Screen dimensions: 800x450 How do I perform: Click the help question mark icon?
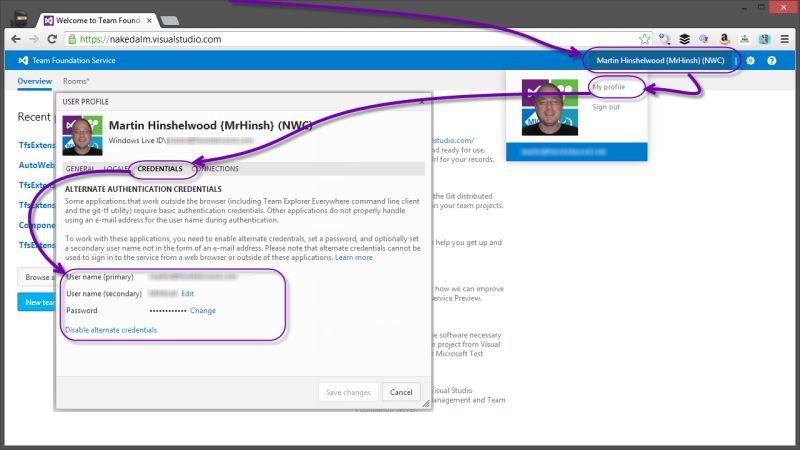771,60
